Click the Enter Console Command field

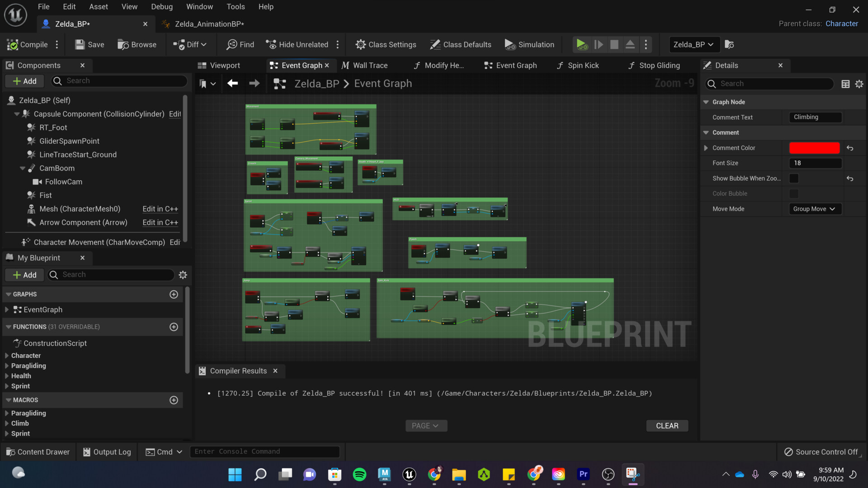point(265,451)
